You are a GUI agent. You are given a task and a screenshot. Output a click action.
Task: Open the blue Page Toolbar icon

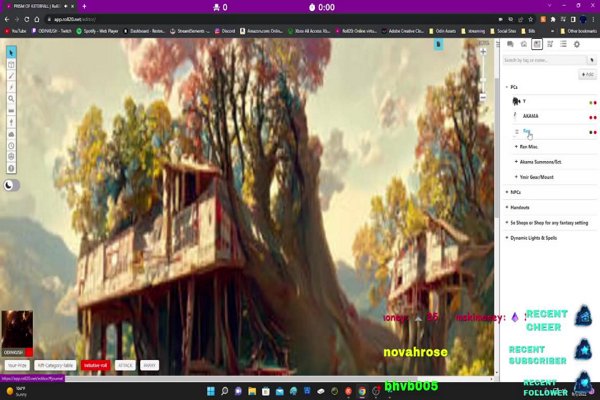click(x=439, y=44)
